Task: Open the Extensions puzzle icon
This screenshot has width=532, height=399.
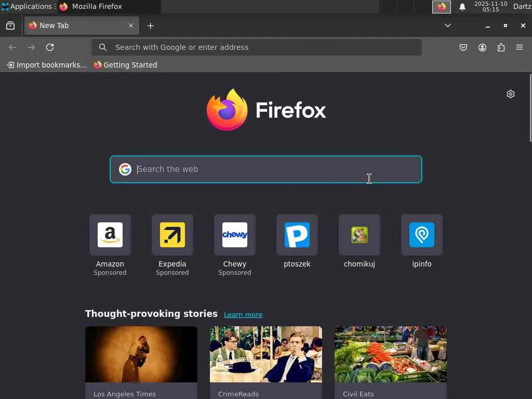Action: click(501, 47)
